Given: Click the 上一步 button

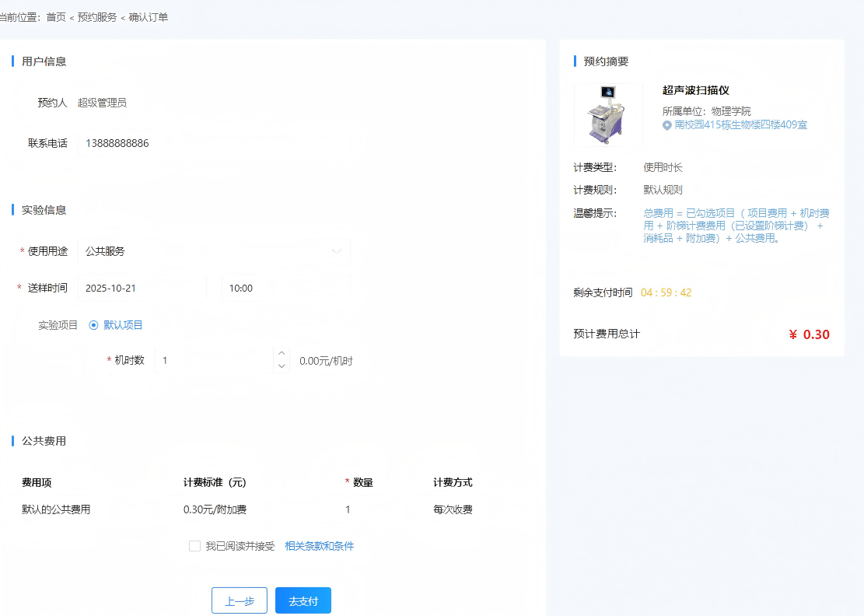Looking at the screenshot, I should pos(239,600).
